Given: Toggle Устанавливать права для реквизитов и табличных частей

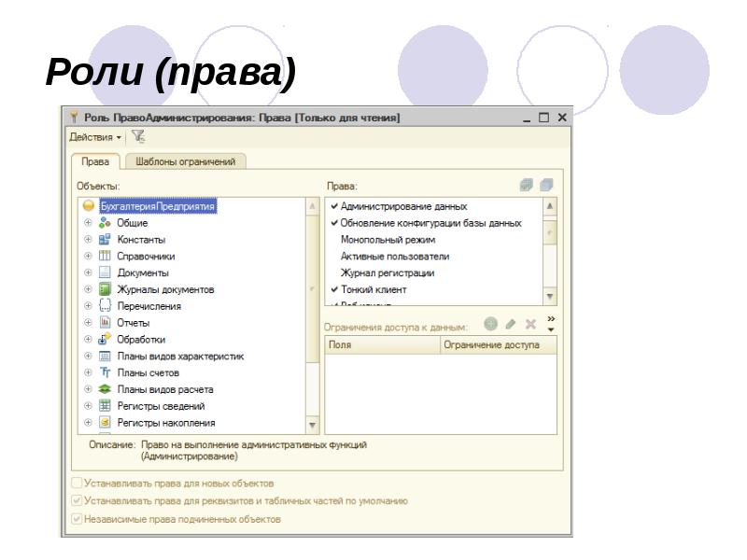Looking at the screenshot, I should (x=77, y=501).
